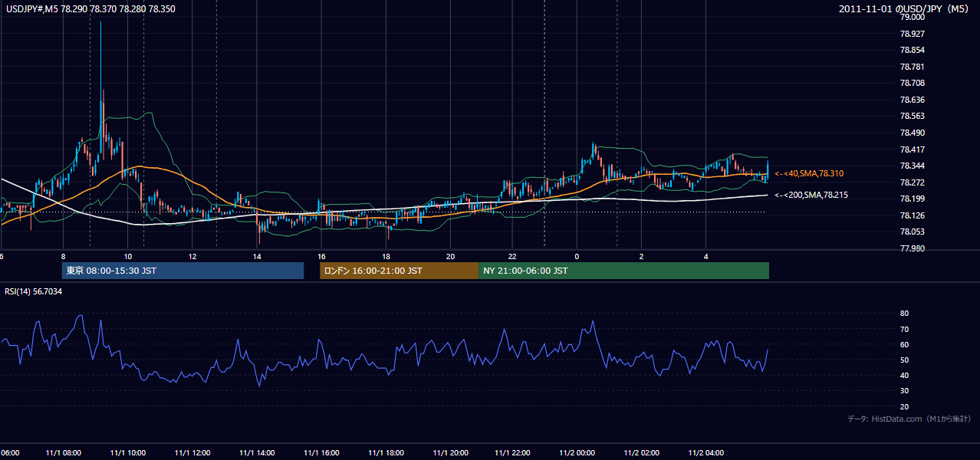Click hour 0 tick under price chart

pyautogui.click(x=577, y=256)
